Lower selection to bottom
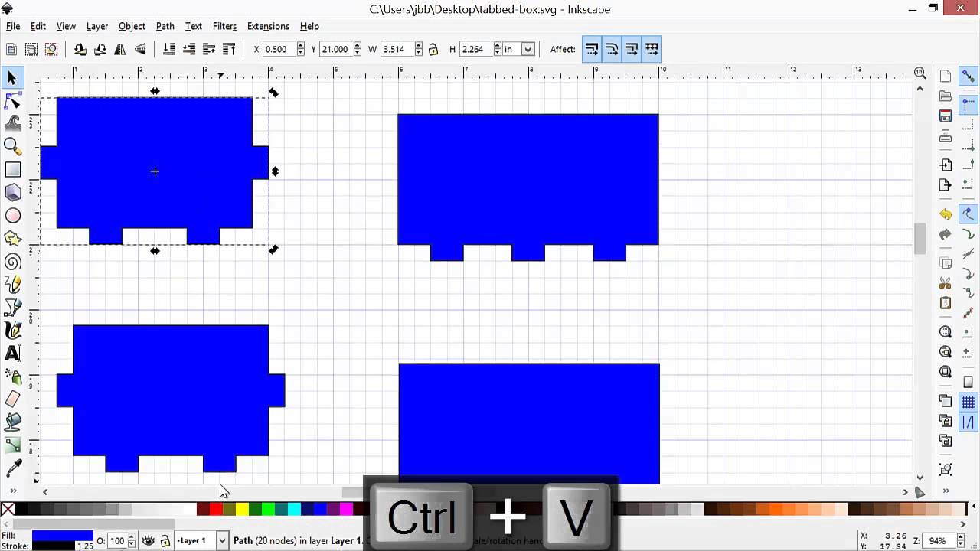The image size is (980, 551). pyautogui.click(x=169, y=49)
